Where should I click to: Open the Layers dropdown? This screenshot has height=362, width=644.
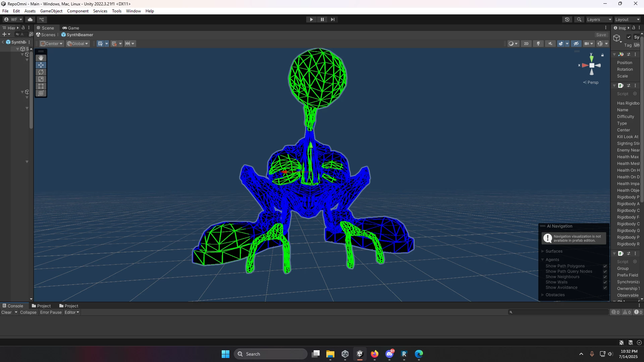coord(599,19)
